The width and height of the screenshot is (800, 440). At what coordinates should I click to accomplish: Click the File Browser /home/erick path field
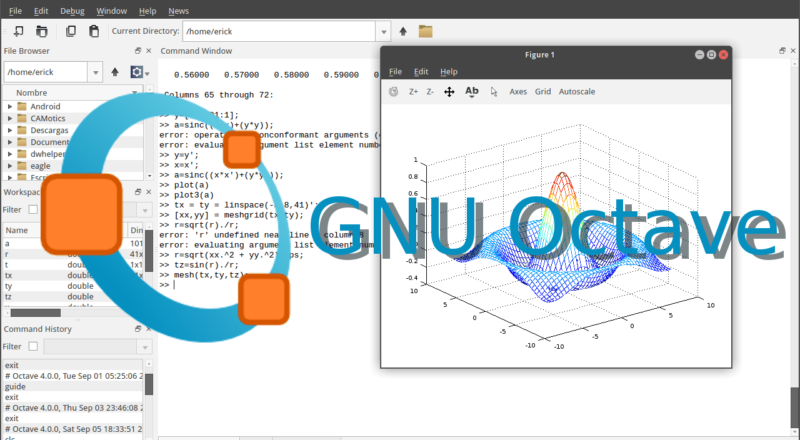(x=46, y=72)
